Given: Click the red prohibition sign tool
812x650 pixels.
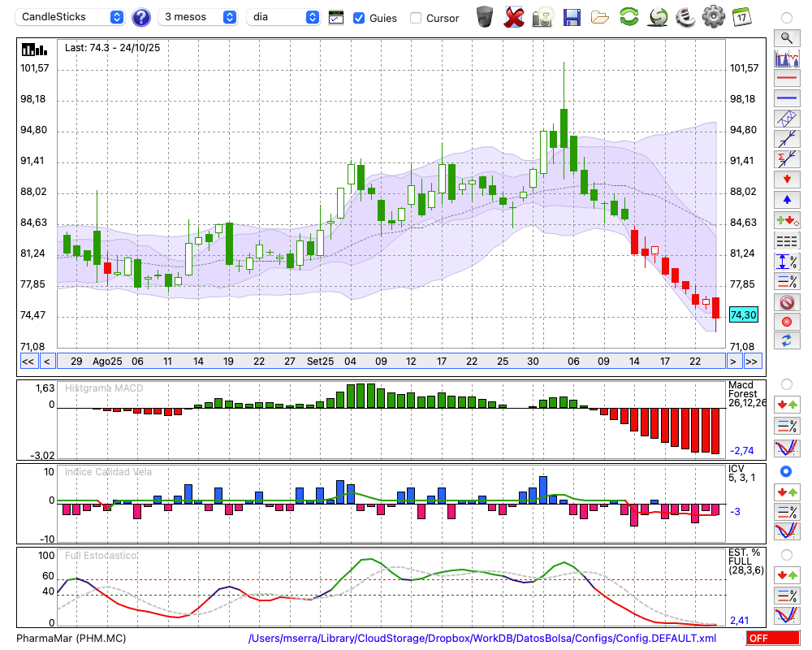Looking at the screenshot, I should (786, 302).
